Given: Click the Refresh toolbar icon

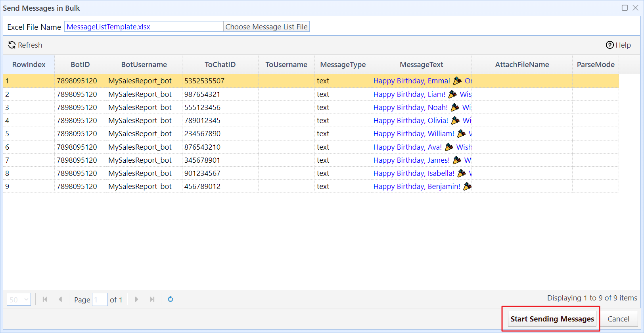Looking at the screenshot, I should click(x=12, y=45).
